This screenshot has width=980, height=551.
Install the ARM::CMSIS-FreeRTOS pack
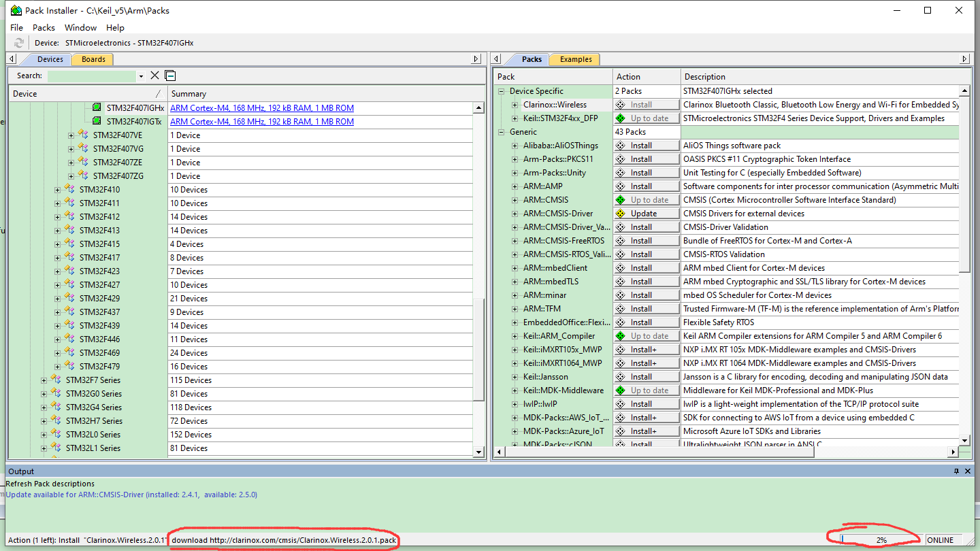pos(647,241)
